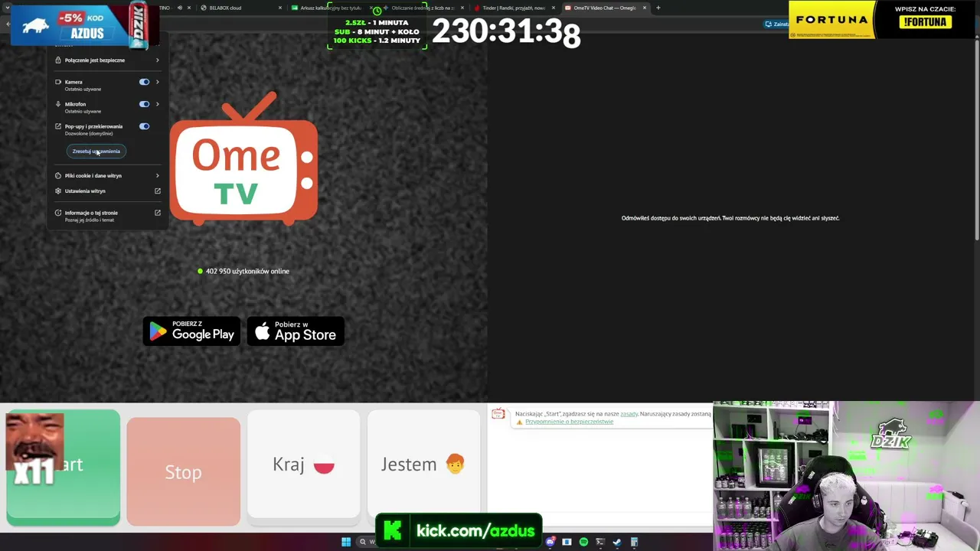
Task: Click the small OmeTV avatar in the chat
Action: pyautogui.click(x=498, y=414)
